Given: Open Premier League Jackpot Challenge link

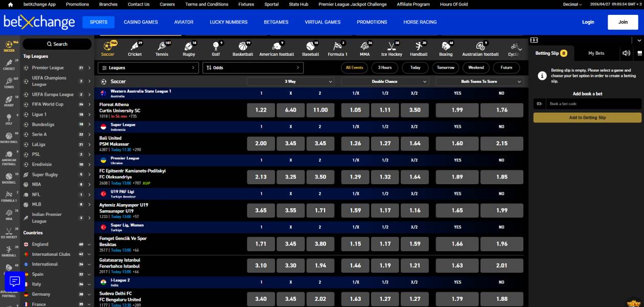Looking at the screenshot, I should point(353,4).
